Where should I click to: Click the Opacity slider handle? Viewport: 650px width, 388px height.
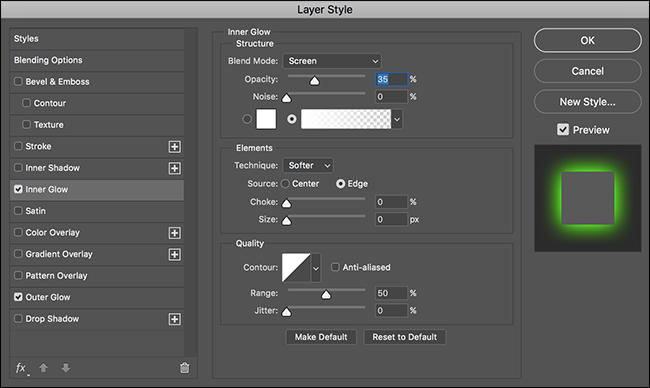click(x=315, y=81)
